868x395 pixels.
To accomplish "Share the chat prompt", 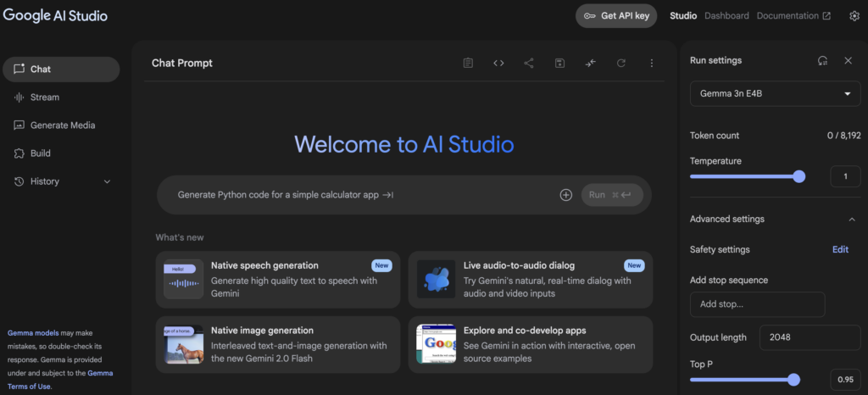I will coord(529,63).
